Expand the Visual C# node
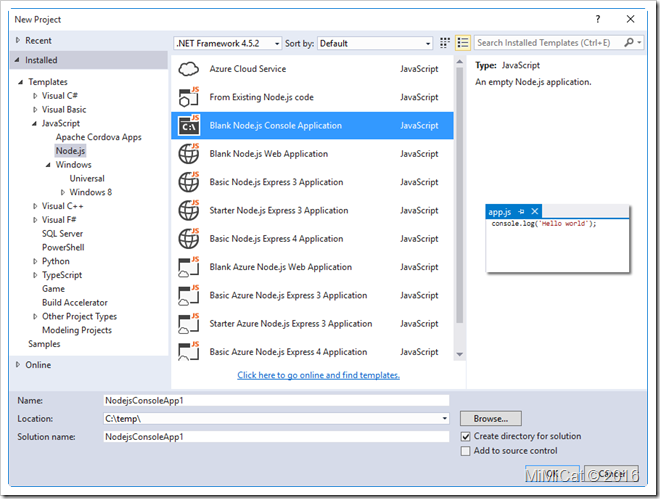This screenshot has height=499, width=660. coord(35,96)
